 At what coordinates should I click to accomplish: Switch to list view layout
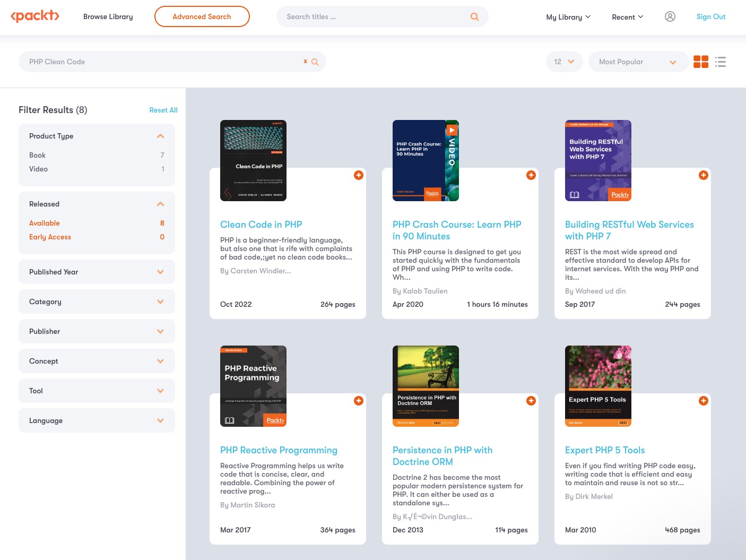click(x=720, y=62)
